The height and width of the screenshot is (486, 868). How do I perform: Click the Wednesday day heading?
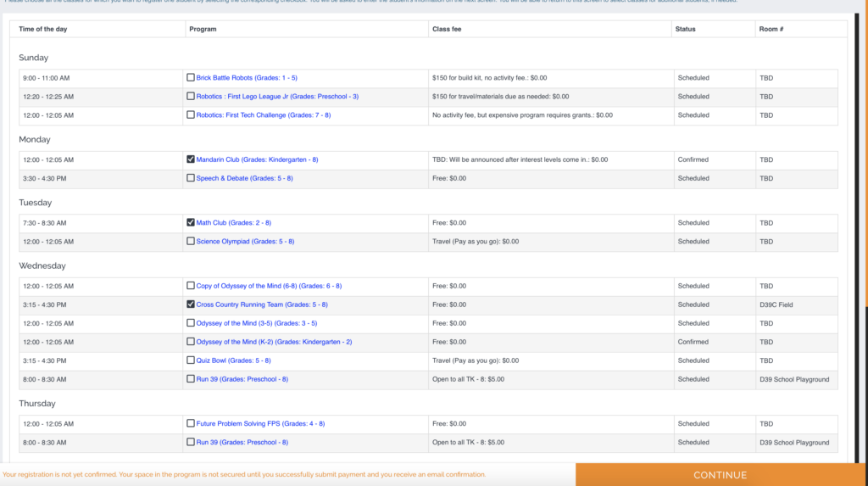[x=42, y=266]
